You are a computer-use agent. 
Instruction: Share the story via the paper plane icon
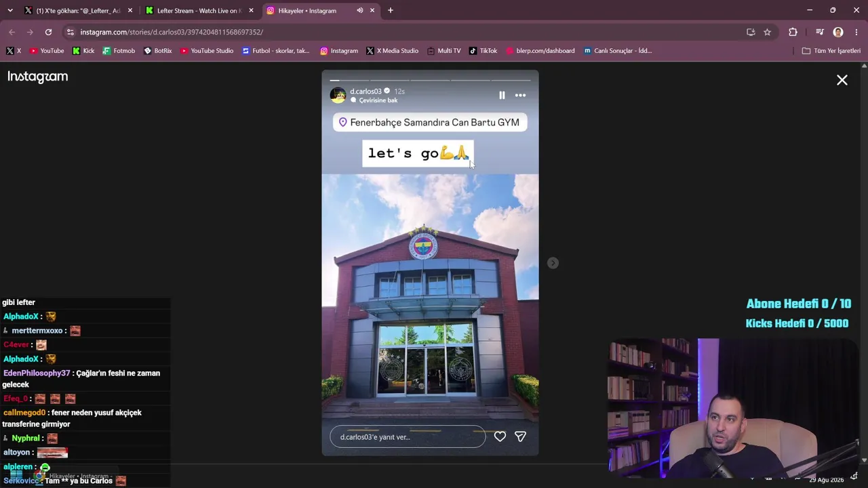point(520,437)
